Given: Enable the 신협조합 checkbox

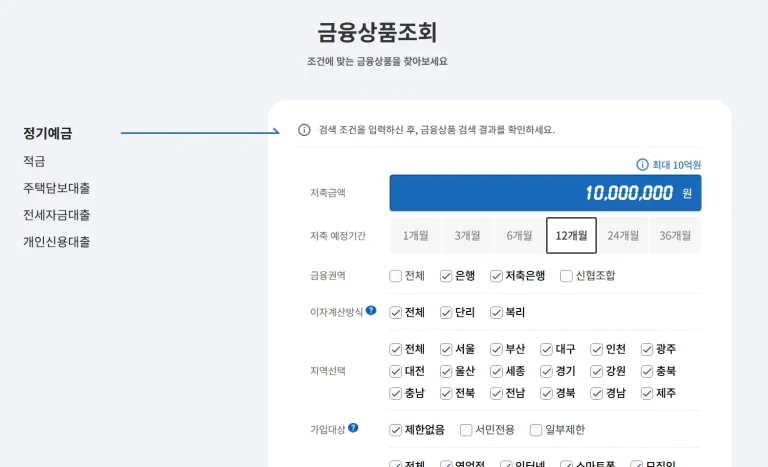Looking at the screenshot, I should click(567, 276).
